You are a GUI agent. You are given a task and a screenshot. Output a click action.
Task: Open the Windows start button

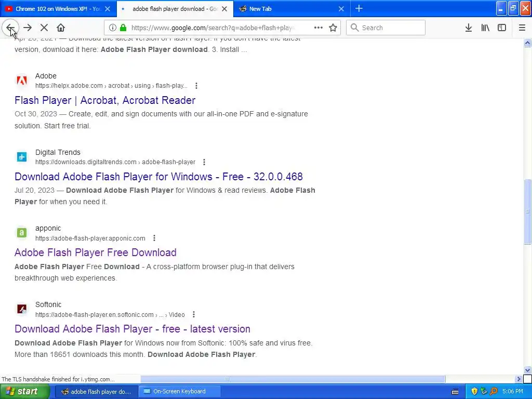[24, 391]
